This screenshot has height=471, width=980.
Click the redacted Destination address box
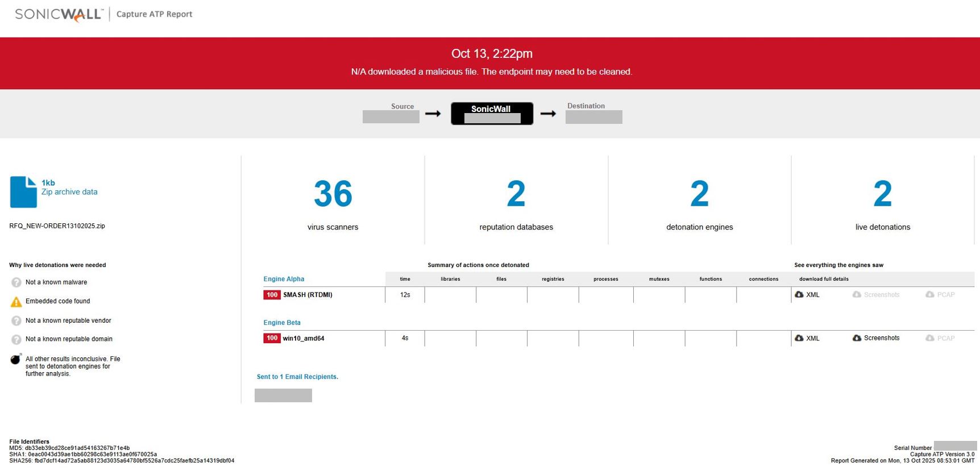594,117
